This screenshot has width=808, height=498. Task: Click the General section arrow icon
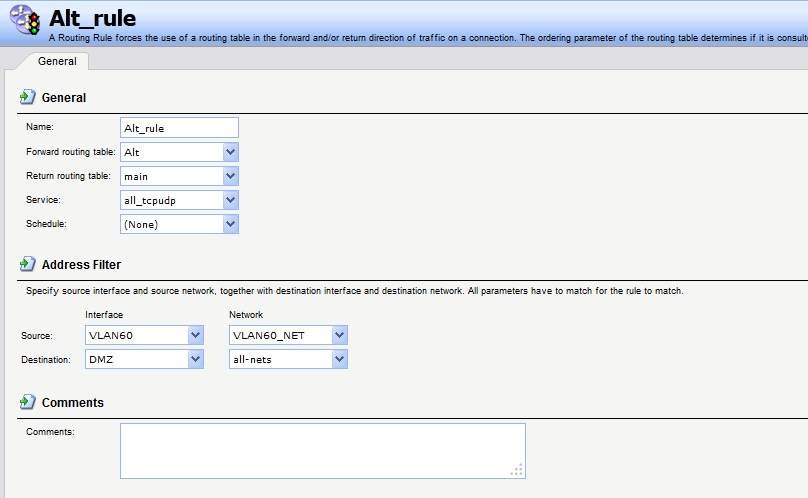(x=28, y=97)
